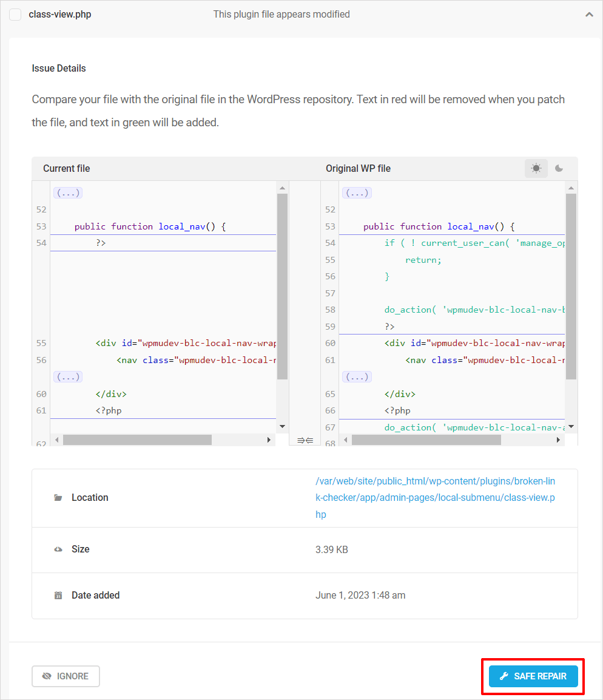Switch diff viewer to dark theme
This screenshot has height=700, width=603.
(559, 169)
